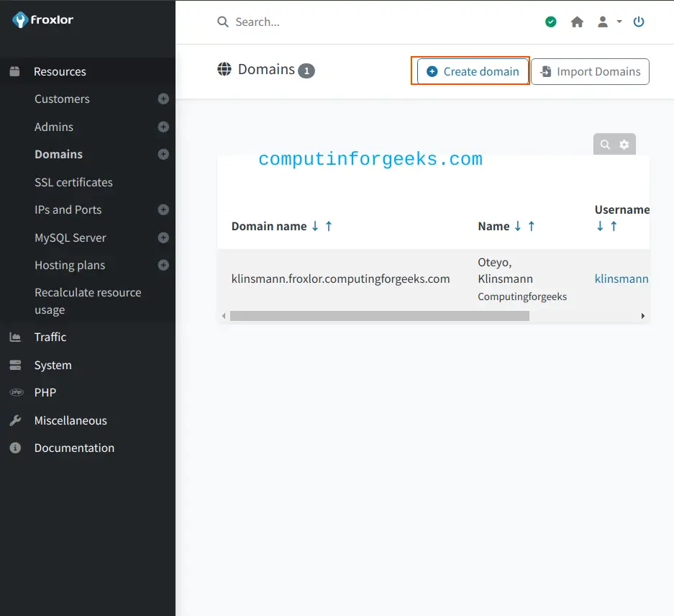This screenshot has width=674, height=616.
Task: Open MySQL Server in sidebar
Action: tap(70, 238)
